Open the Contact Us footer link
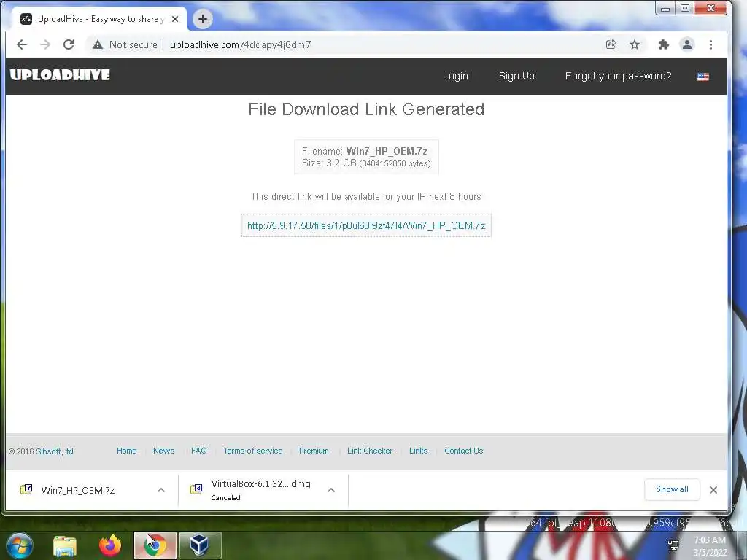 pos(463,451)
